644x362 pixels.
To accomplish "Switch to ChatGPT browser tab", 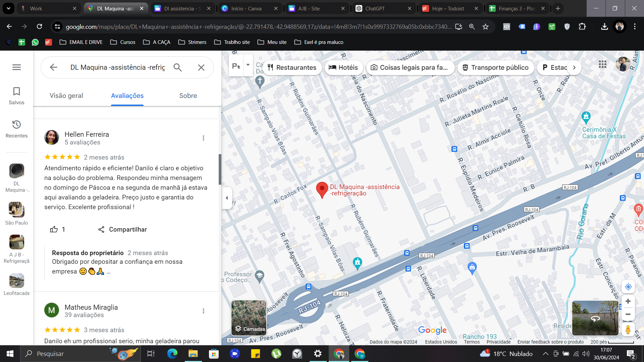I will [383, 8].
